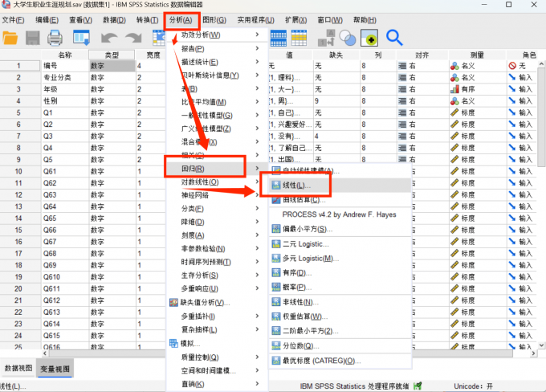The height and width of the screenshot is (392, 546).
Task: Click the 名称 column header
Action: coord(65,55)
